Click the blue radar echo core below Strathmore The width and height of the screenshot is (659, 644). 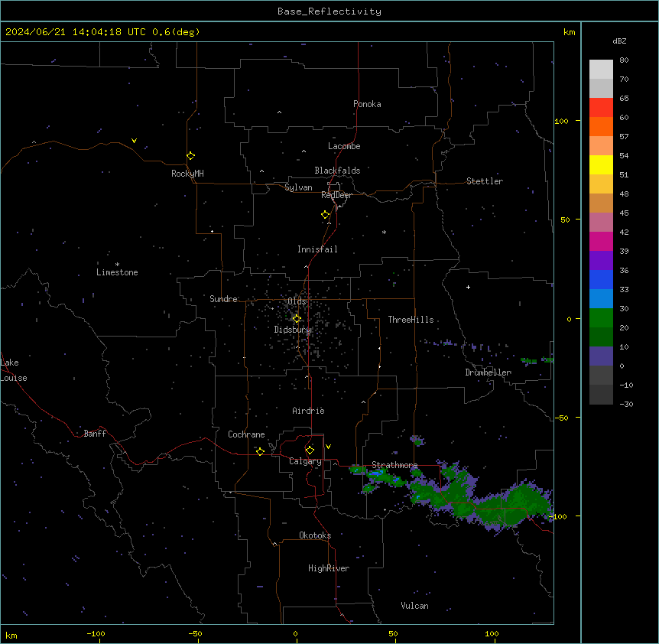tap(375, 473)
